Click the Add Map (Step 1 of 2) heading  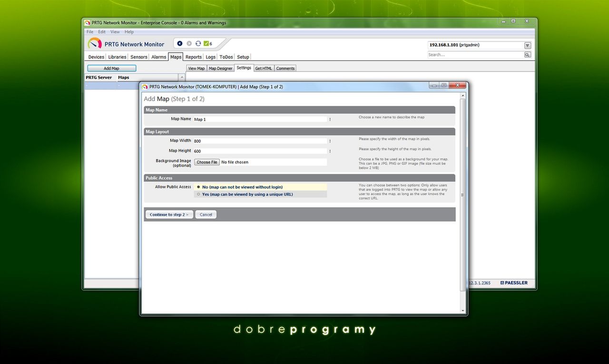[x=174, y=99]
